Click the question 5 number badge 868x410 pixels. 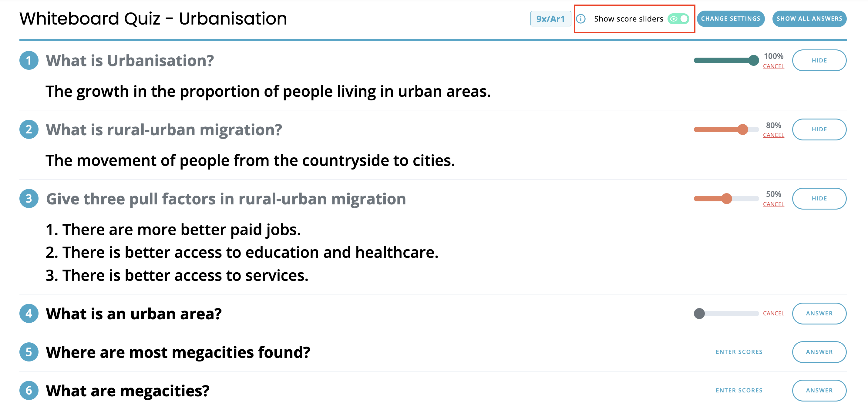pos(29,352)
